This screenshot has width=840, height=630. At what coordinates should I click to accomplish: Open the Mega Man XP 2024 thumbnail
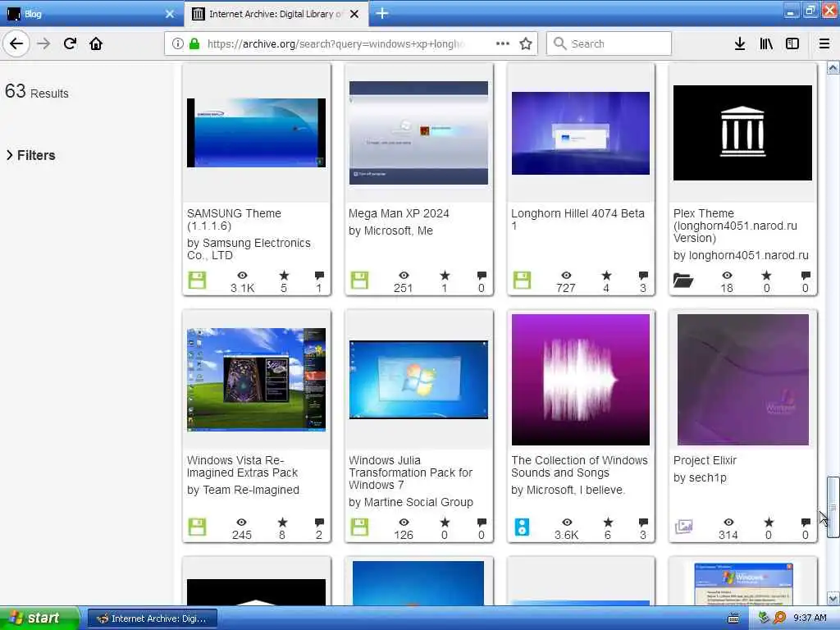tap(418, 133)
